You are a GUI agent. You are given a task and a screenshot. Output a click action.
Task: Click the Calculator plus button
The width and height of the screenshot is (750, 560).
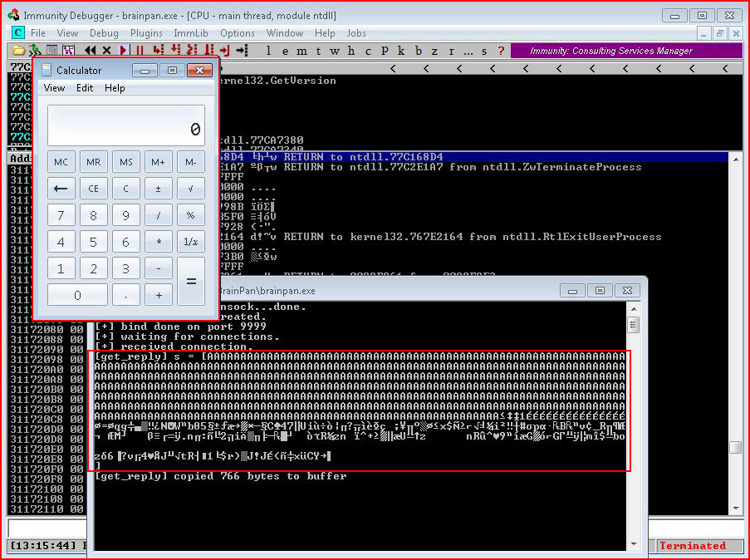coord(159,295)
